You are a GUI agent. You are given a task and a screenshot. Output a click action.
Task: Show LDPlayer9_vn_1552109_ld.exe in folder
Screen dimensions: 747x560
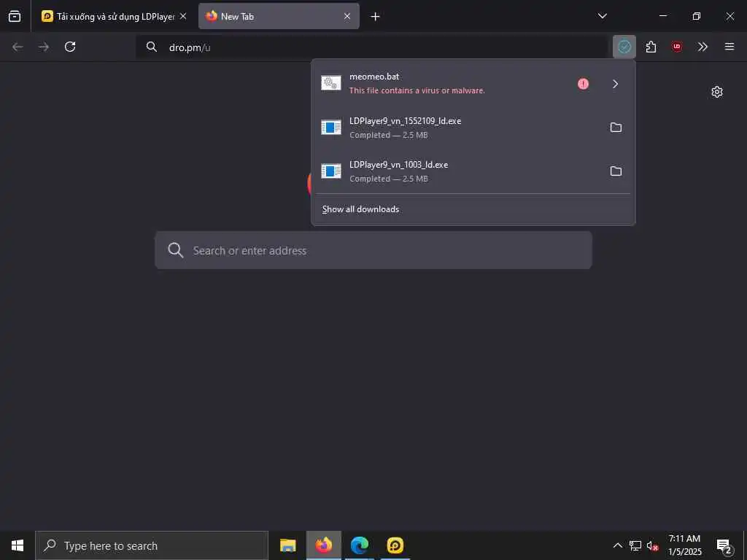[616, 127]
